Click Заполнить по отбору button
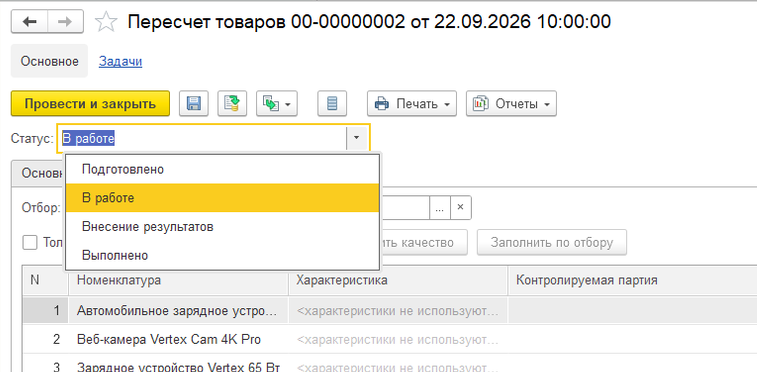The image size is (757, 372). tap(552, 242)
